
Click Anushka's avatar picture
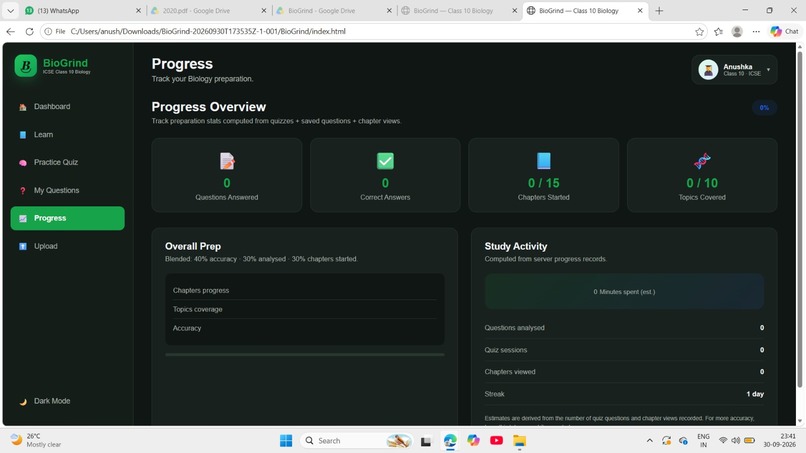(708, 69)
